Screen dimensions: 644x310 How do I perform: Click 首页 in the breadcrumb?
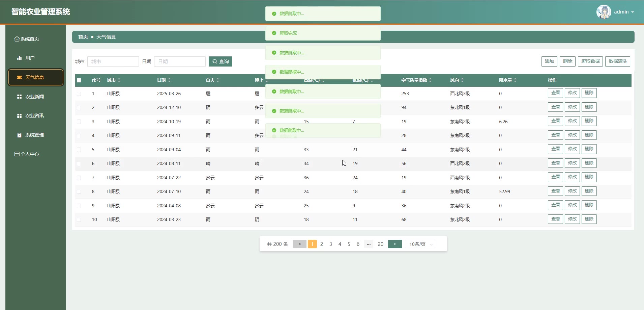[83, 37]
